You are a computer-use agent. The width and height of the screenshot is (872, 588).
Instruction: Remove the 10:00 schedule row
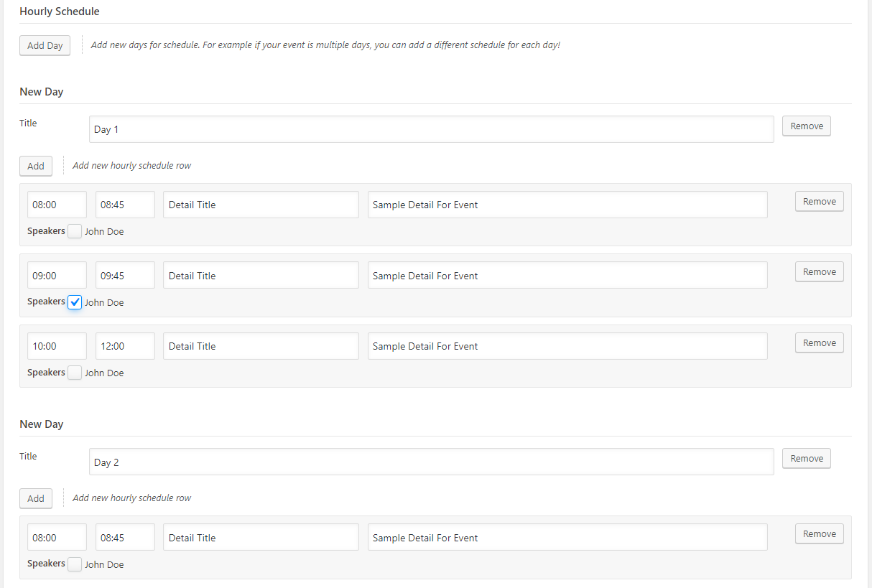pyautogui.click(x=819, y=343)
